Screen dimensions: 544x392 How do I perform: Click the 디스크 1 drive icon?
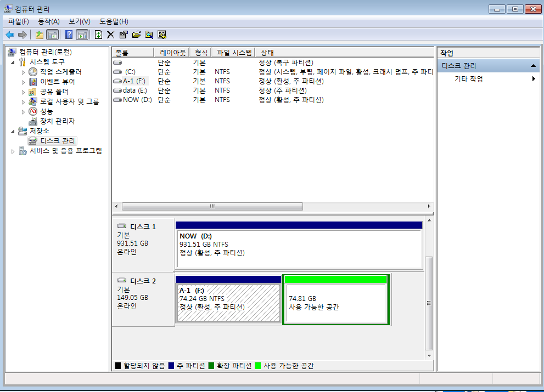tap(122, 226)
